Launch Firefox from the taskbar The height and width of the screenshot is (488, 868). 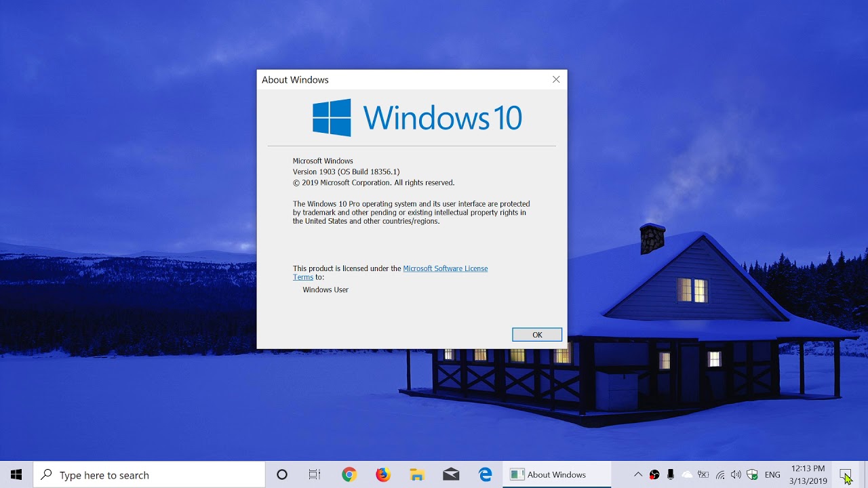click(383, 474)
